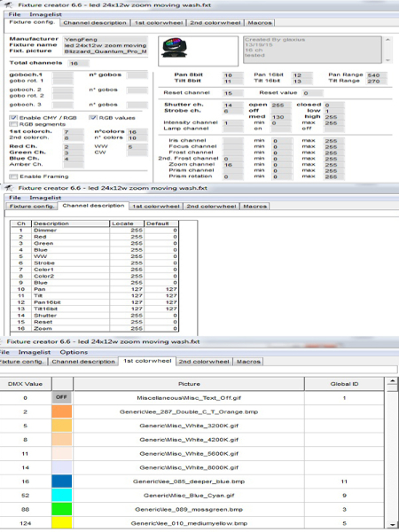The height and width of the screenshot is (532, 399).
Task: Select the Dimmer channel row
Action: click(94, 230)
